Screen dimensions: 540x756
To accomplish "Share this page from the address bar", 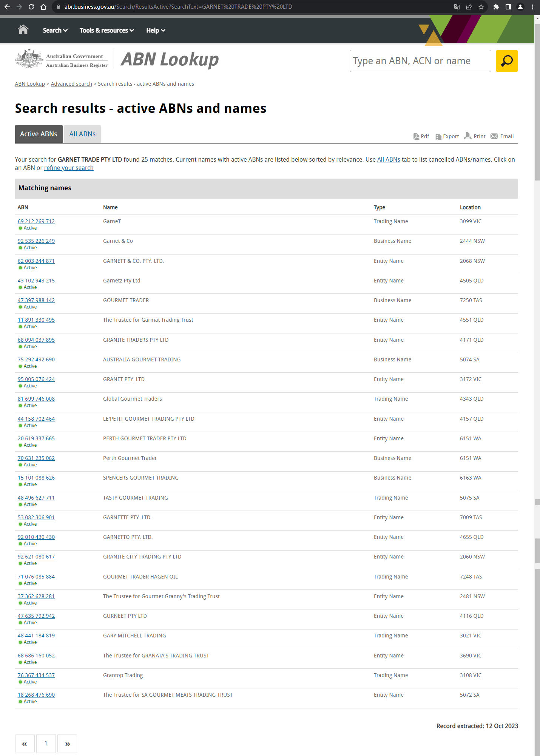I will tap(469, 7).
